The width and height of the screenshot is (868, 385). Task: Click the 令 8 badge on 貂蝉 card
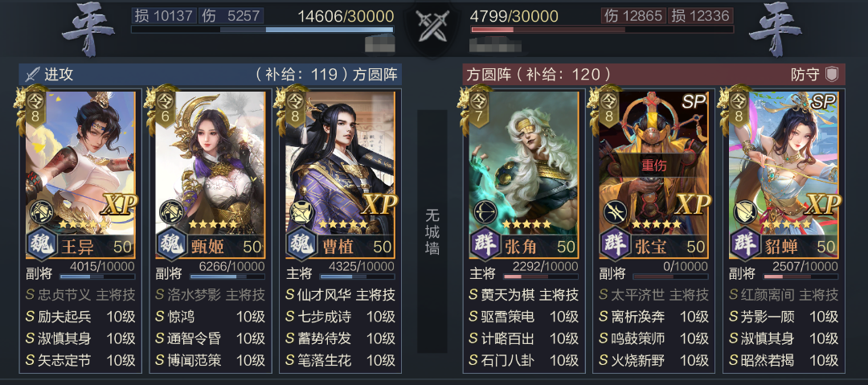click(x=737, y=108)
